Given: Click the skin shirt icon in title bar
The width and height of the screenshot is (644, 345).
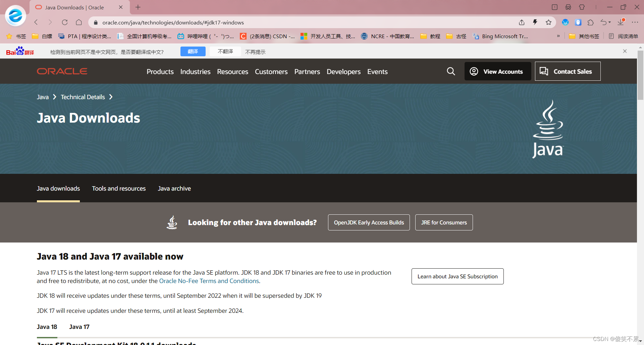Looking at the screenshot, I should (x=582, y=7).
